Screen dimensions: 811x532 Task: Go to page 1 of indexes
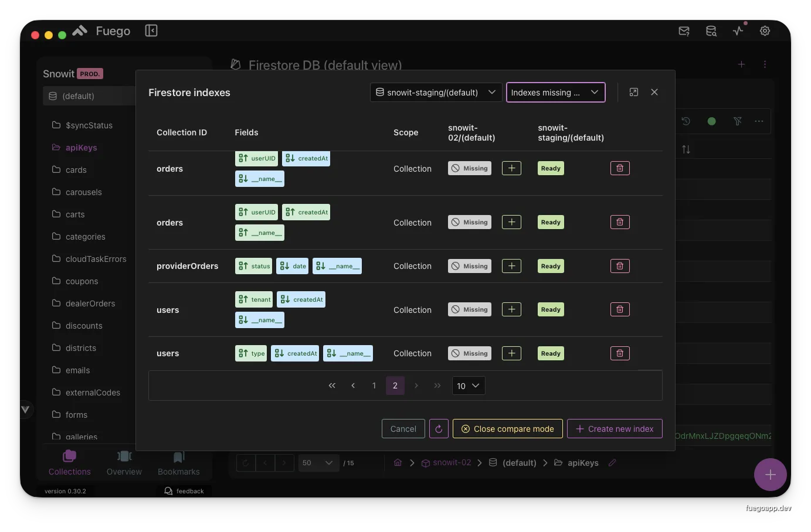374,386
